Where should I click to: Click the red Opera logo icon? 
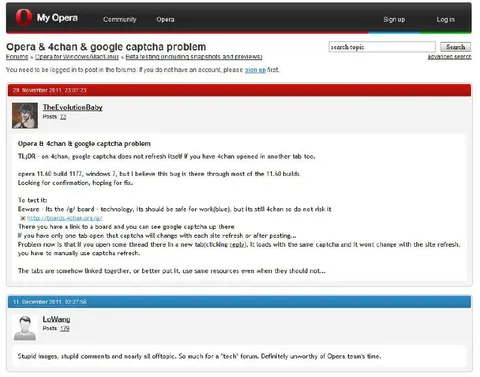(24, 17)
